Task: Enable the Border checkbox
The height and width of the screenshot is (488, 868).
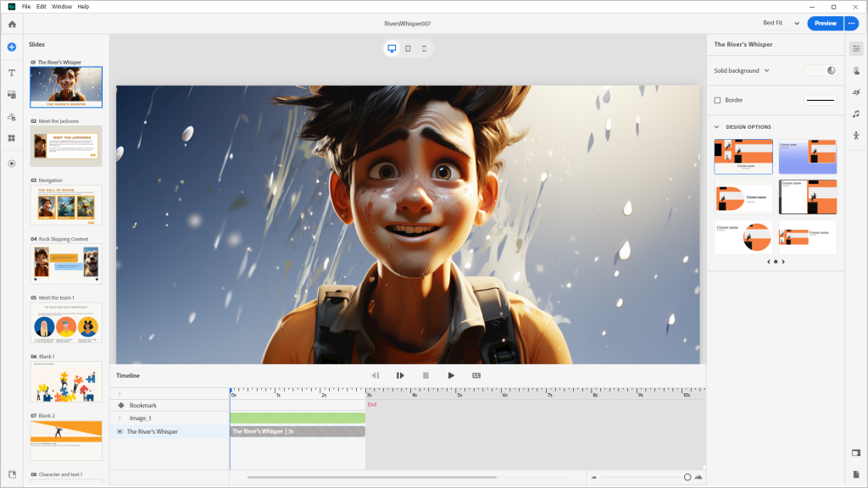Action: point(718,100)
